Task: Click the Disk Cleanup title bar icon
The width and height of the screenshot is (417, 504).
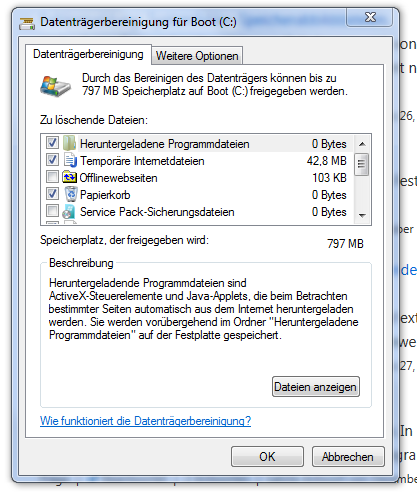Action: (x=27, y=23)
